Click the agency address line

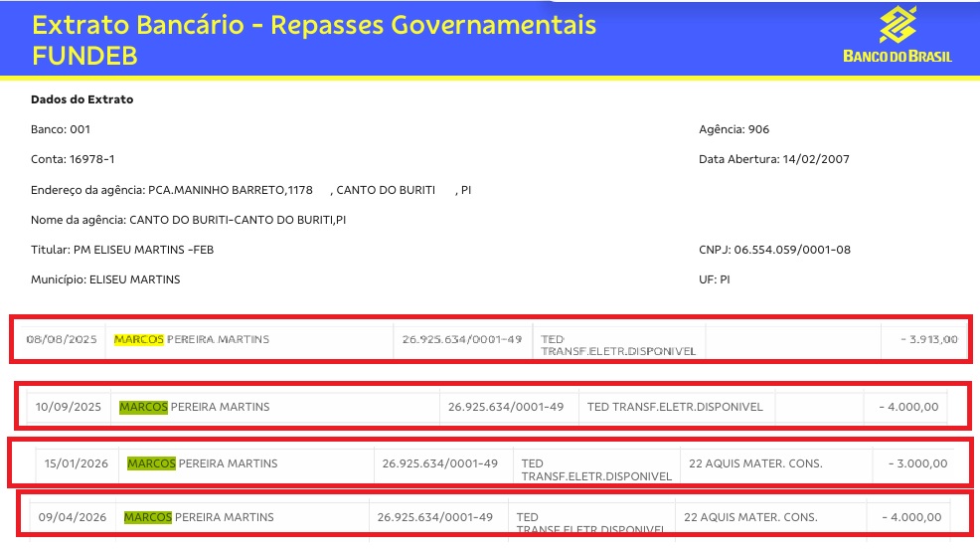250,189
